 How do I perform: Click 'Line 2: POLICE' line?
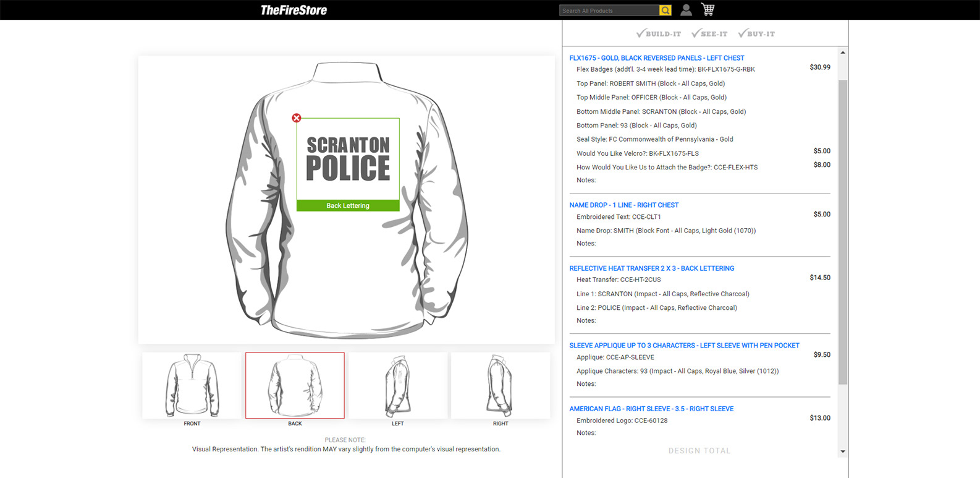[657, 308]
